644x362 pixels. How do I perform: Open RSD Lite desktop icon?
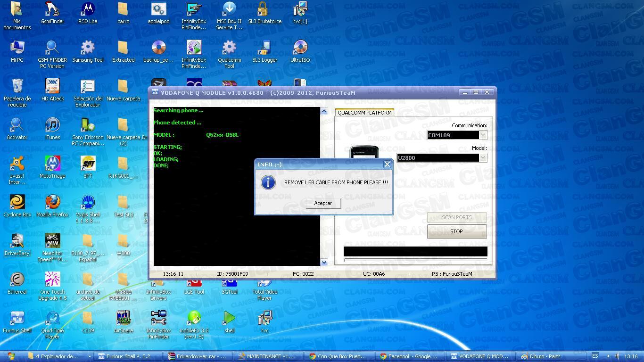click(88, 13)
